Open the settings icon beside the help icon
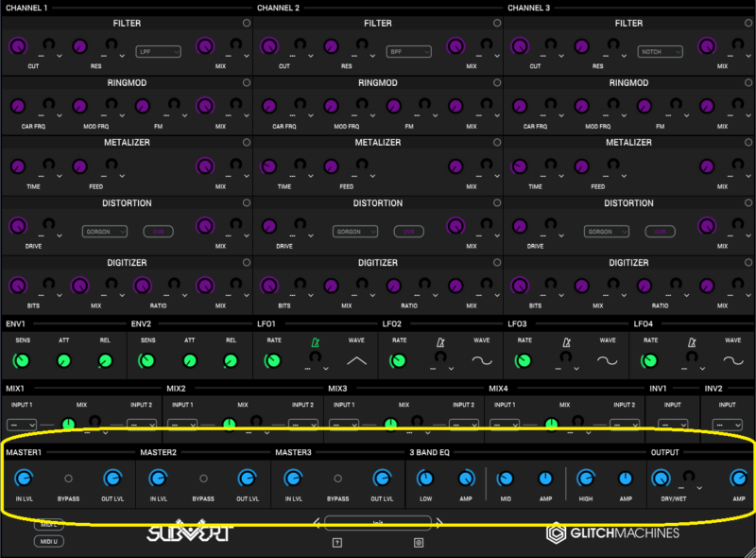The width and height of the screenshot is (756, 558). pyautogui.click(x=419, y=542)
